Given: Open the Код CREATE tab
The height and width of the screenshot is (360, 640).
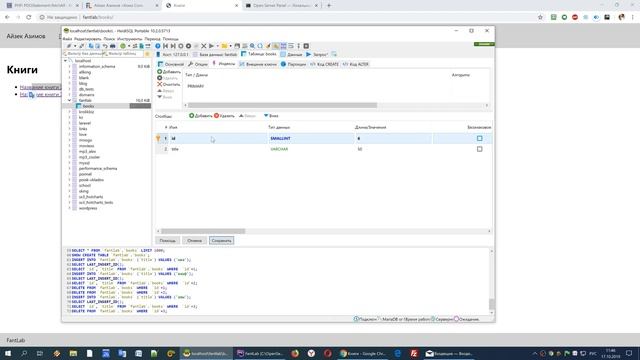Looking at the screenshot, I should [324, 64].
